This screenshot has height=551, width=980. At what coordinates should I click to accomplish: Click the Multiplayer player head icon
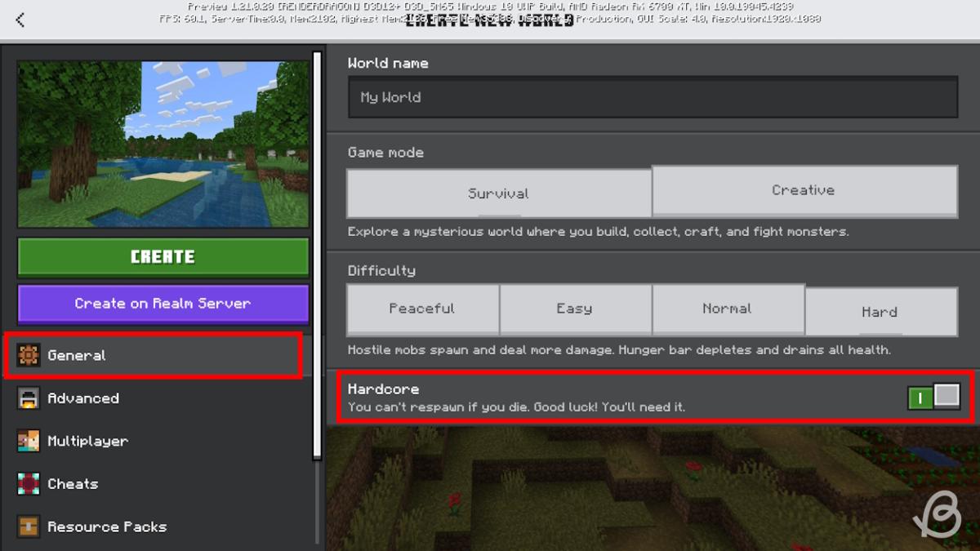coord(29,441)
